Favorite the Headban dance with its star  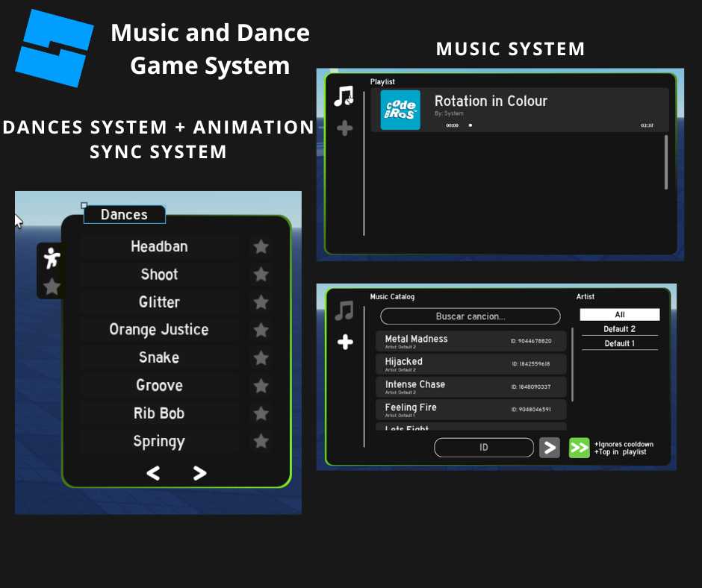(x=261, y=246)
